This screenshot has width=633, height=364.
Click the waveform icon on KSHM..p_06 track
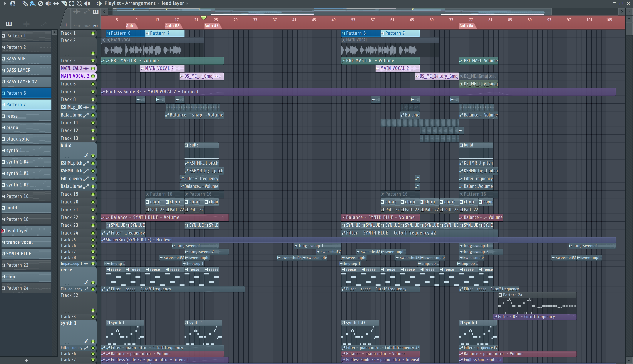[x=86, y=107]
